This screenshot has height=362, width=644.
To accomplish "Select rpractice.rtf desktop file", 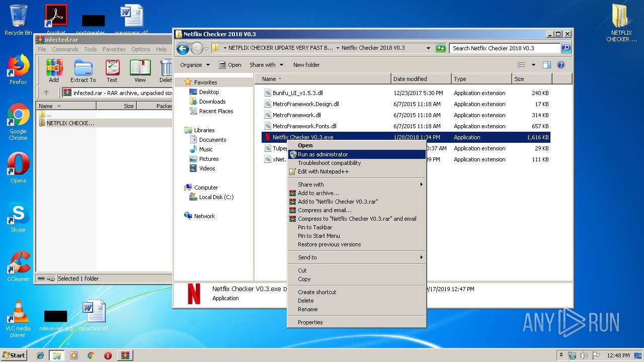I will click(x=95, y=316).
